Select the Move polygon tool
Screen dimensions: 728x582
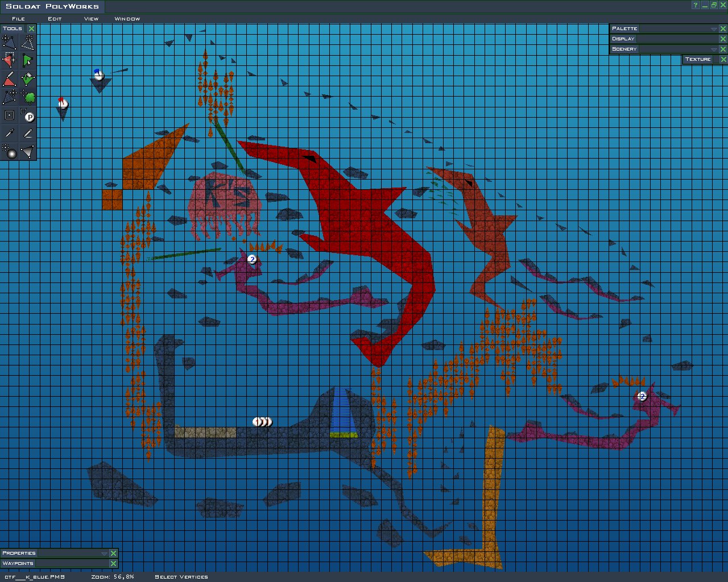click(9, 42)
